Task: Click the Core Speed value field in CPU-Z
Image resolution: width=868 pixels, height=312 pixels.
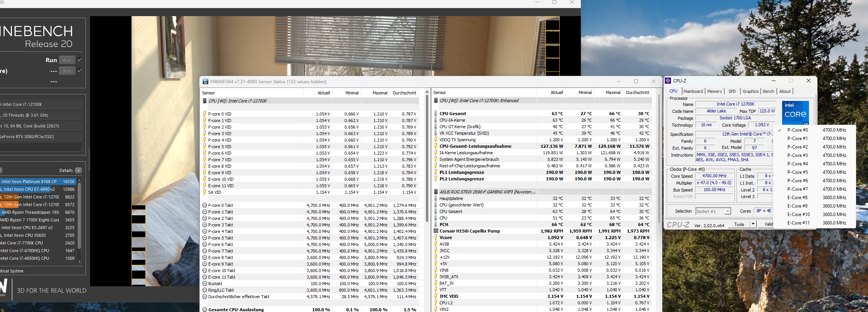Action: click(x=714, y=176)
